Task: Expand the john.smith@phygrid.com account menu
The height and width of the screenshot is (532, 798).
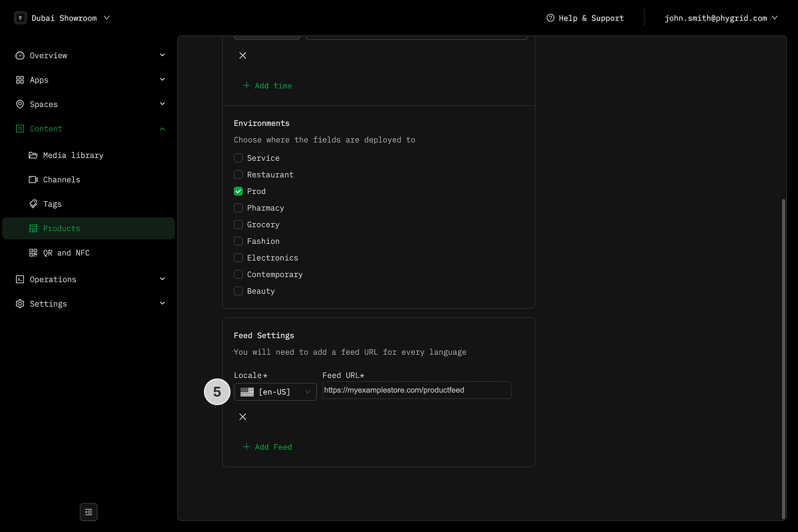Action: click(x=720, y=18)
